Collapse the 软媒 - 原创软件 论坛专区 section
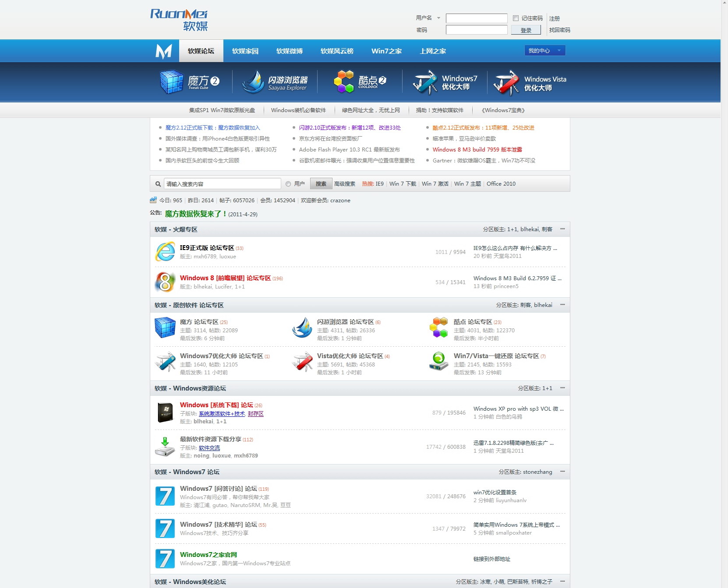The width and height of the screenshot is (728, 588). point(562,305)
